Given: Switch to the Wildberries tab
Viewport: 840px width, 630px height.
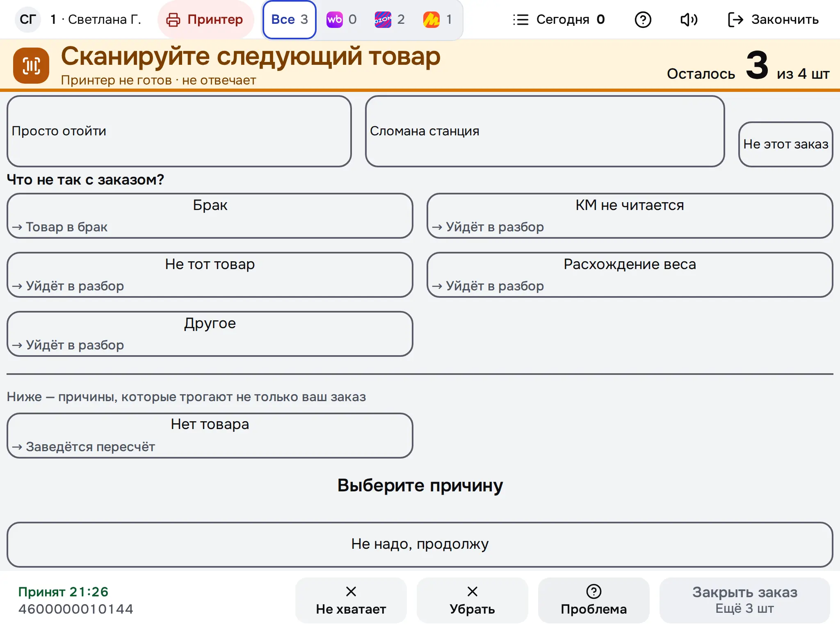Looking at the screenshot, I should point(341,19).
